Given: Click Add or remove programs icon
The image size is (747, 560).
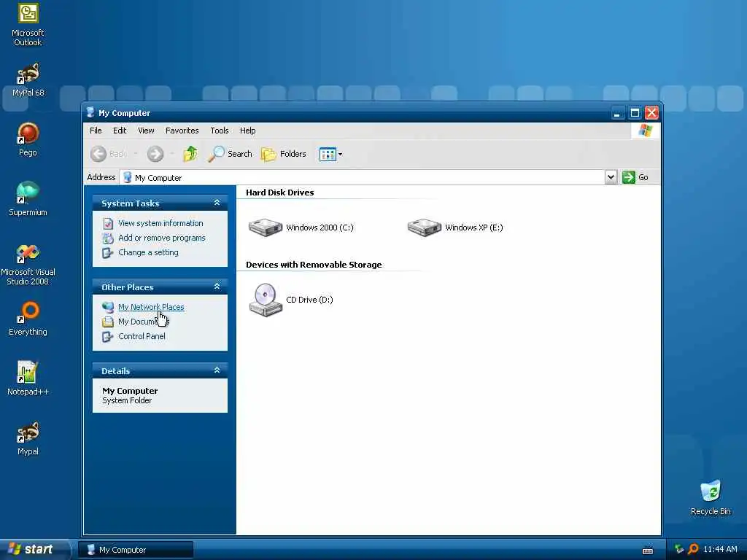Looking at the screenshot, I should point(108,238).
